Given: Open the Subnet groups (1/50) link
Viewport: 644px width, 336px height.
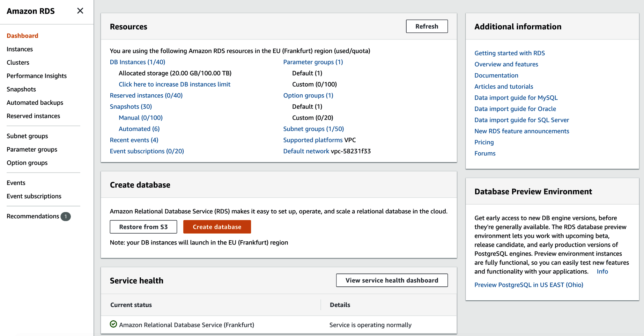Looking at the screenshot, I should [313, 129].
